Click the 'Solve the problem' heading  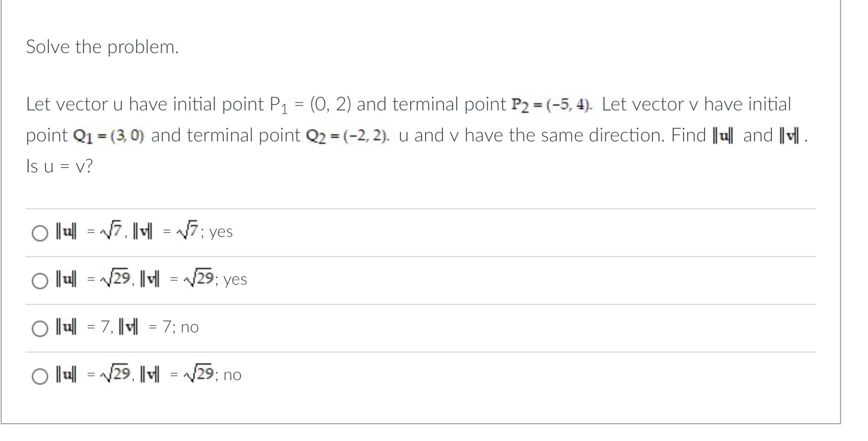[x=100, y=47]
